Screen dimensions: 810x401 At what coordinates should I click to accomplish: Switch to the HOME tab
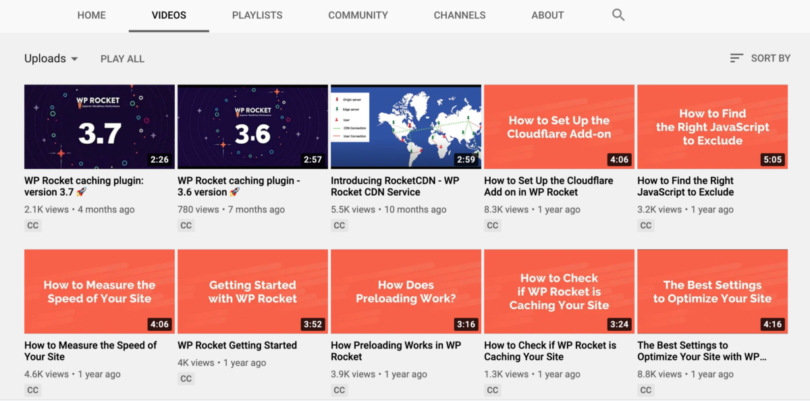coord(91,16)
